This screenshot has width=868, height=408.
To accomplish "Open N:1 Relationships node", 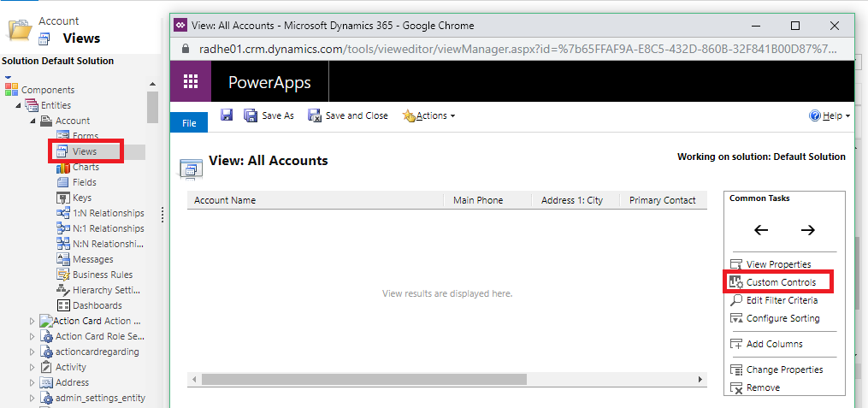I will click(100, 228).
